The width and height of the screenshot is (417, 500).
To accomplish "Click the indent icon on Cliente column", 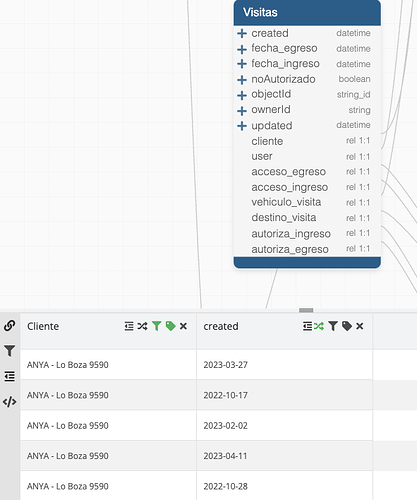I will coord(129,326).
